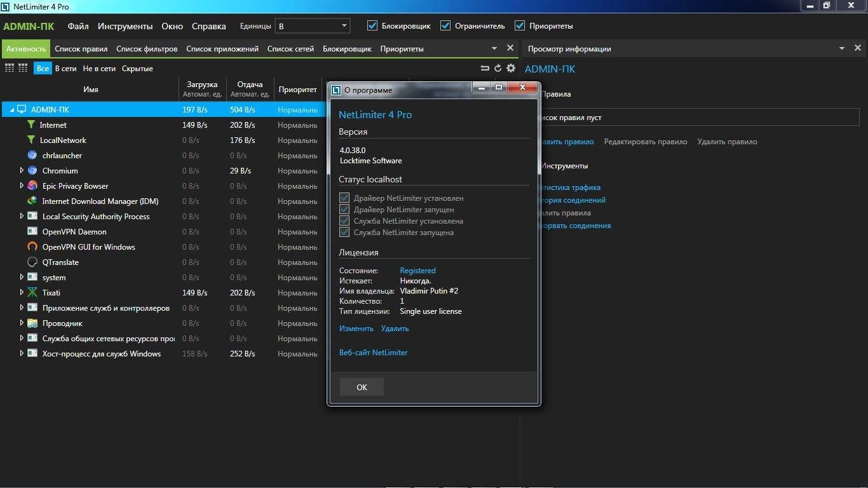Click the Tixati app icon
Screen dimensions: 868x488
point(32,292)
